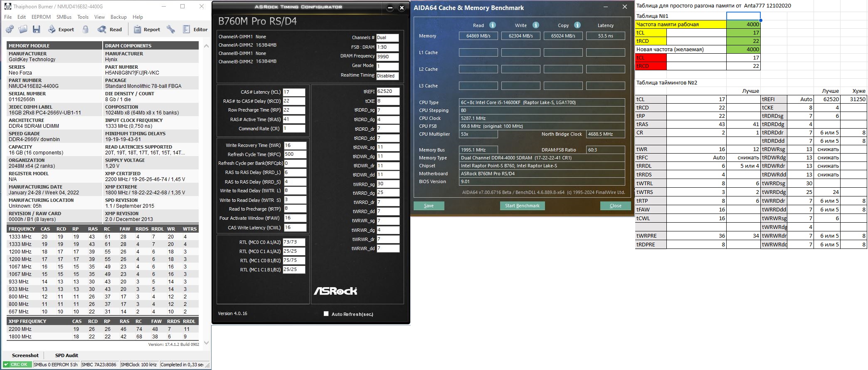The image size is (868, 370).
Task: Click the Export toolbar button
Action: click(61, 30)
